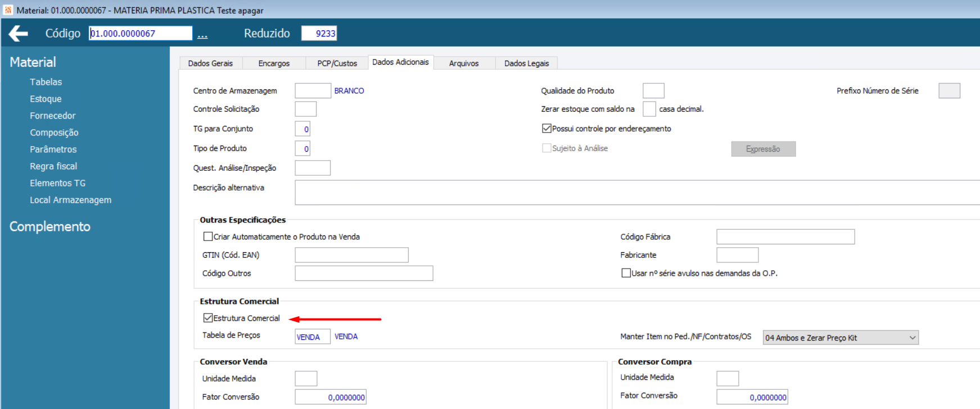980x409 pixels.
Task: Open the Manter Item no Ped. dropdown
Action: pyautogui.click(x=840, y=338)
